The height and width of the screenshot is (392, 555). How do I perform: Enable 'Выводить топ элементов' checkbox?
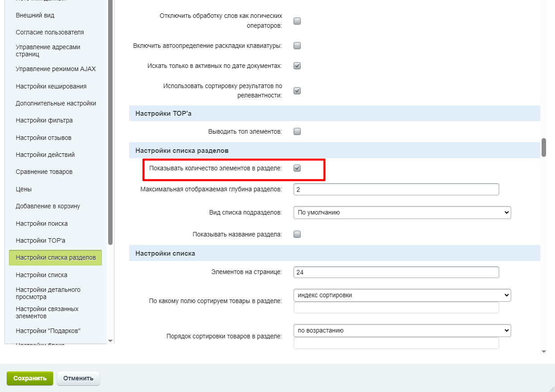pyautogui.click(x=297, y=131)
